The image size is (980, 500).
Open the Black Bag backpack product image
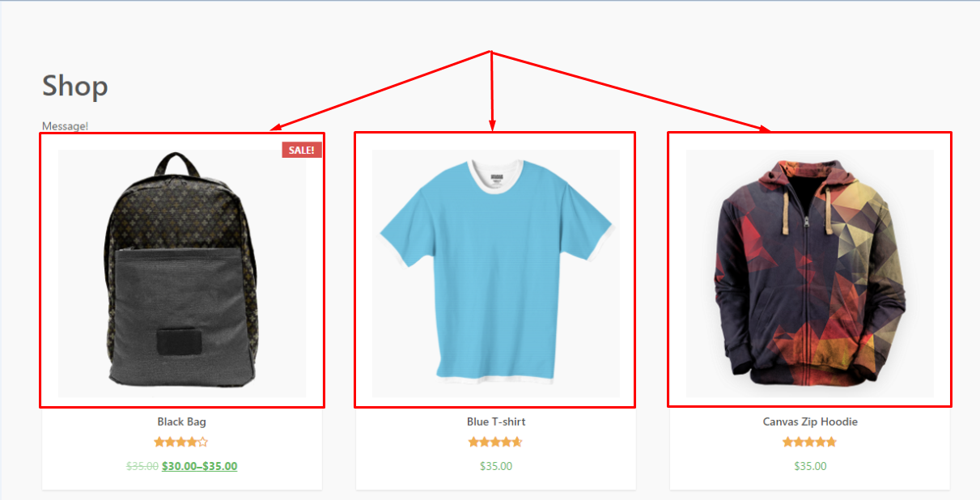click(x=182, y=273)
